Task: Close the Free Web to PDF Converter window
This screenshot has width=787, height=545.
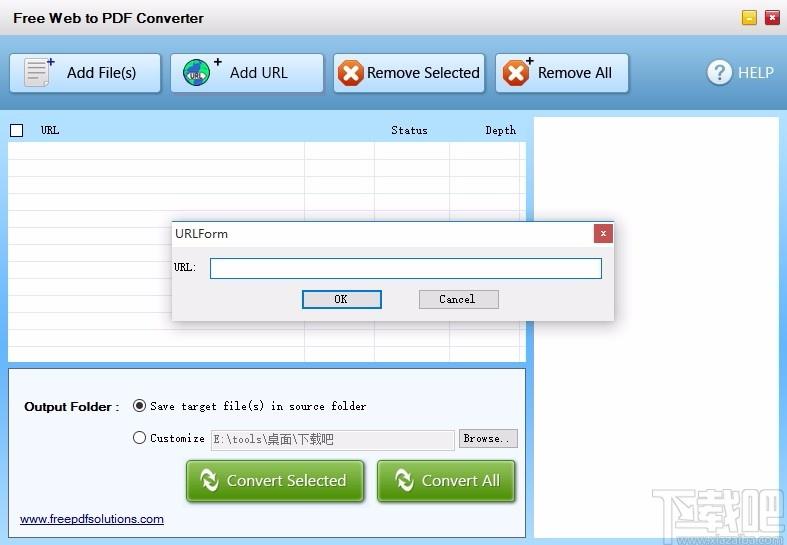Action: [772, 18]
